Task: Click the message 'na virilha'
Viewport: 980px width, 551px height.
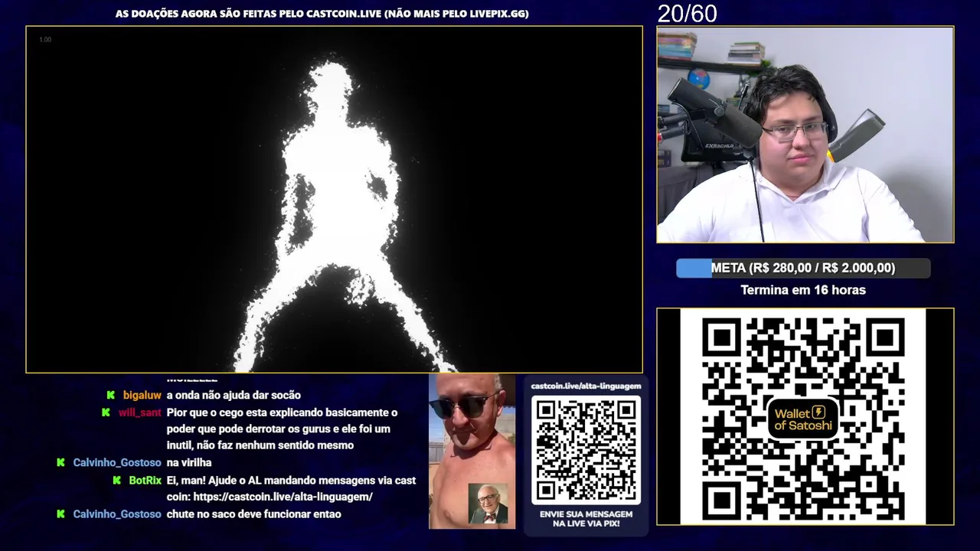Action: 189,463
